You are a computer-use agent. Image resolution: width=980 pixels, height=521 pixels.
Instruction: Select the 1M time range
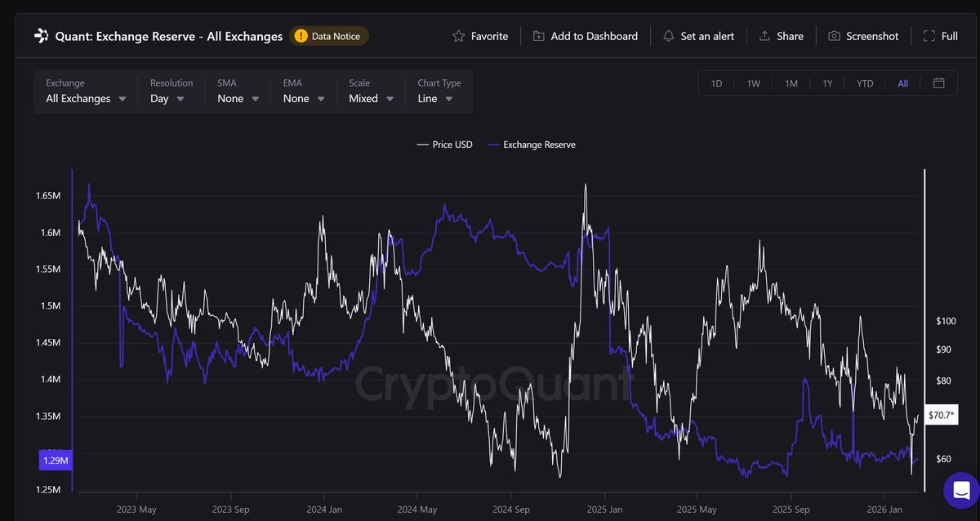tap(791, 83)
